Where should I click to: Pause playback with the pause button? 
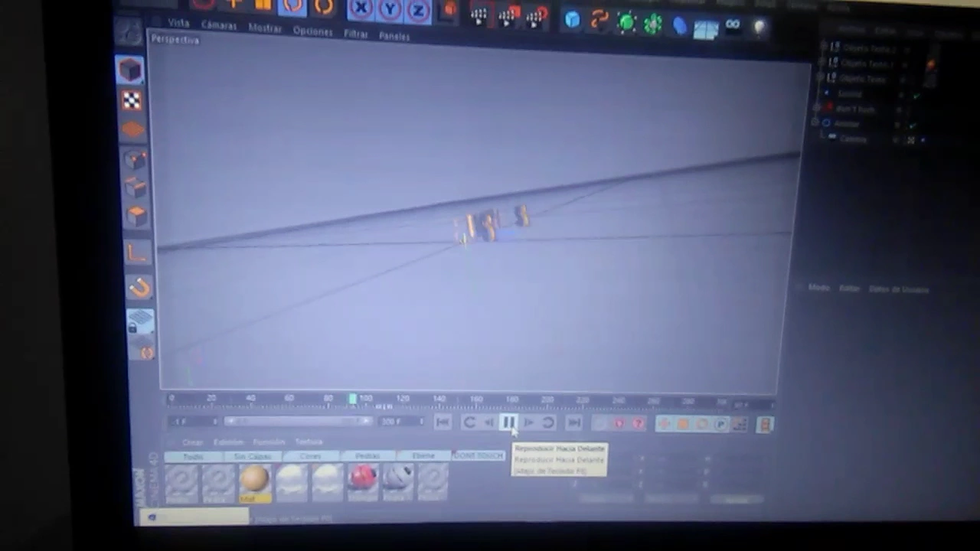(508, 422)
